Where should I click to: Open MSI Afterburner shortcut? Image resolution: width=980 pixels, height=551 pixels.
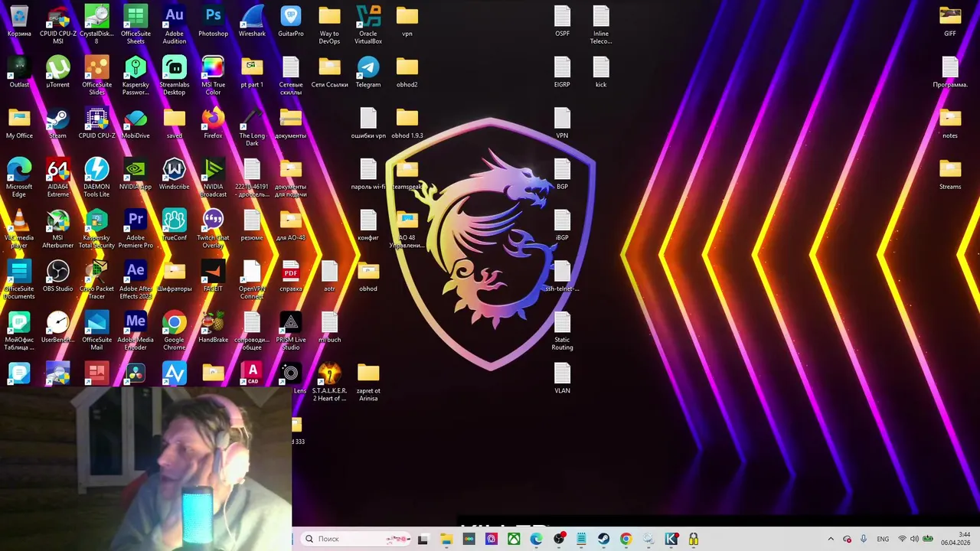click(x=58, y=230)
